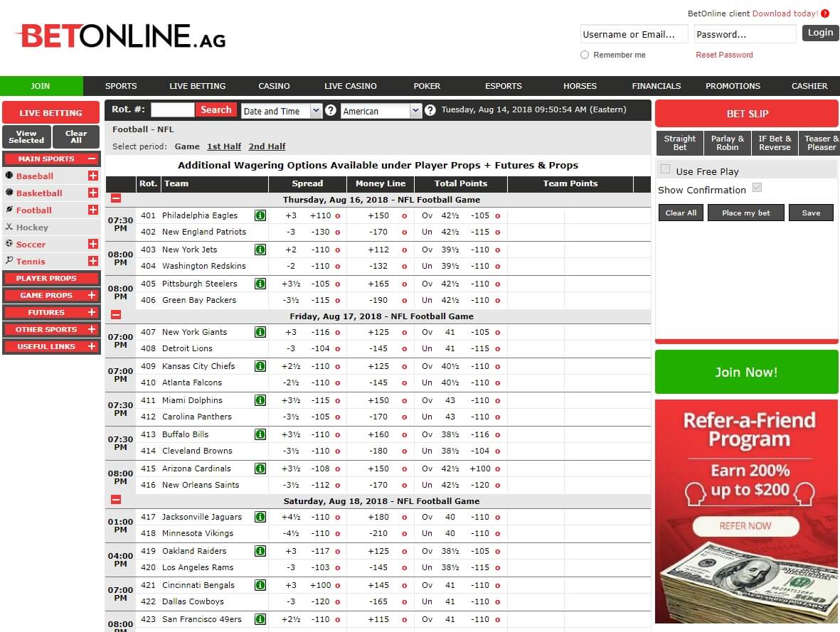Click the Place my bet button
Viewport: 840px width, 632px height.
[745, 213]
